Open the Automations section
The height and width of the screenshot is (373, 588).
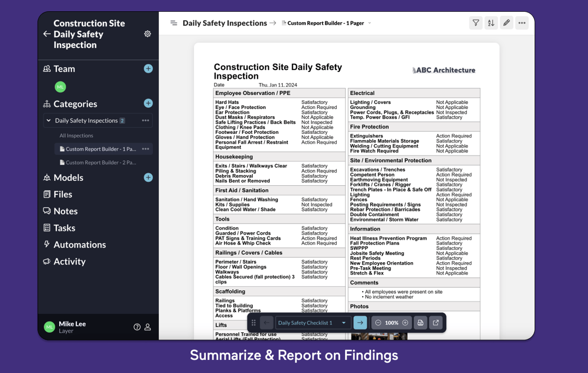[x=80, y=244]
